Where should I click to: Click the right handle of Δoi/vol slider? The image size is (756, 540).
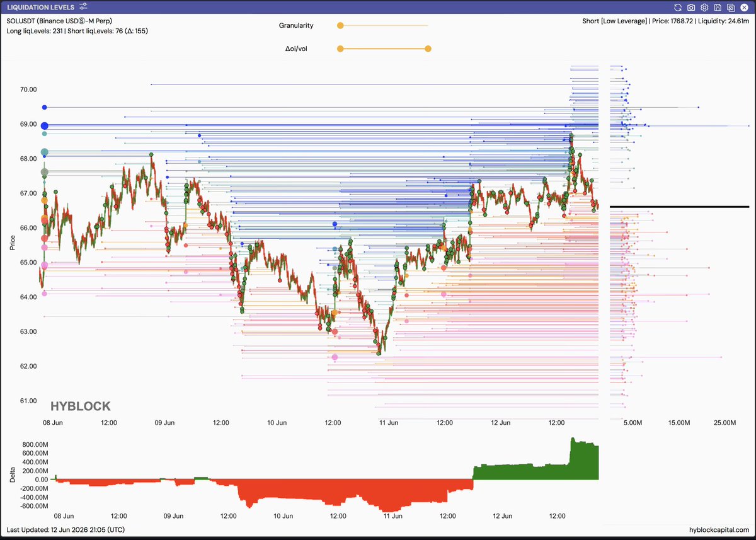[428, 49]
